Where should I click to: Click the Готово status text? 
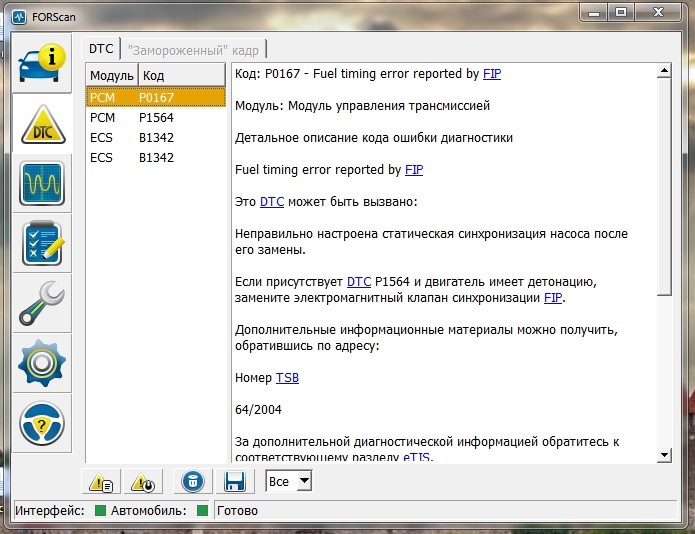(237, 511)
